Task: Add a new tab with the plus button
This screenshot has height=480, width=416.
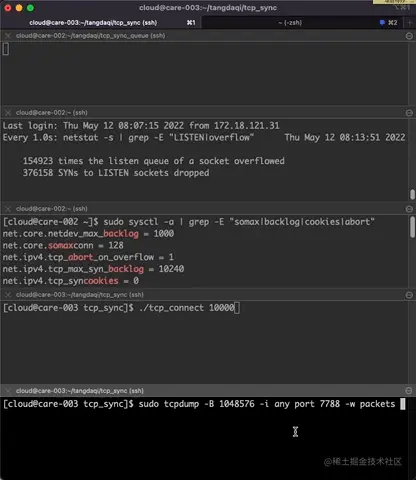Action: click(410, 23)
